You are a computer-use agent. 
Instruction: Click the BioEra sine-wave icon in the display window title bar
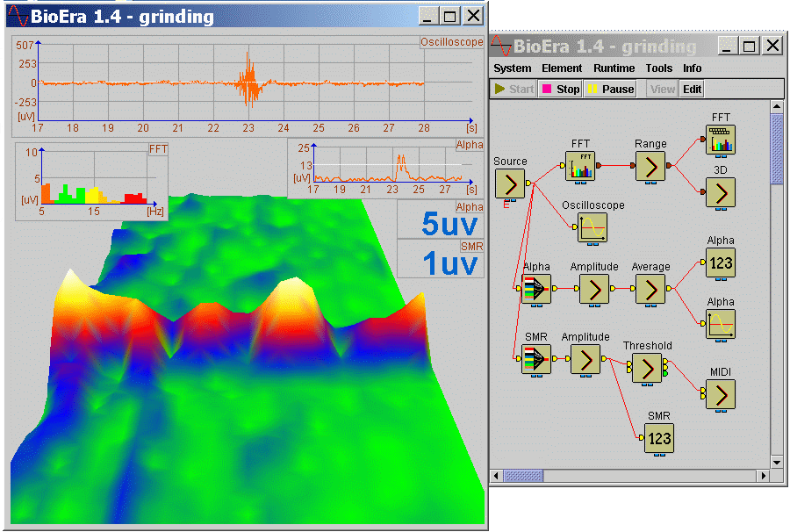tap(18, 16)
